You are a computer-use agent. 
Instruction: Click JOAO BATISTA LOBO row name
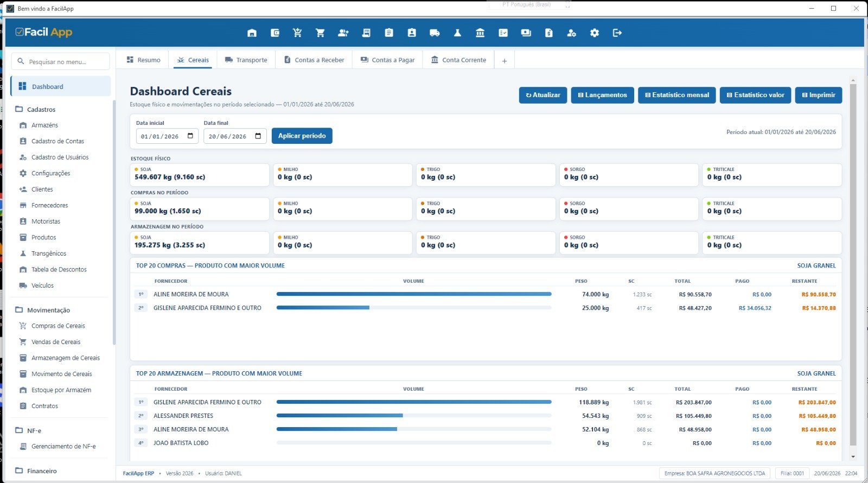click(x=181, y=443)
